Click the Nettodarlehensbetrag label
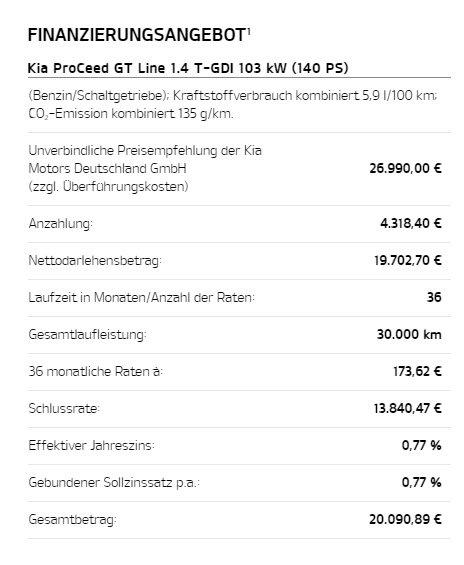464x565 pixels. point(95,261)
